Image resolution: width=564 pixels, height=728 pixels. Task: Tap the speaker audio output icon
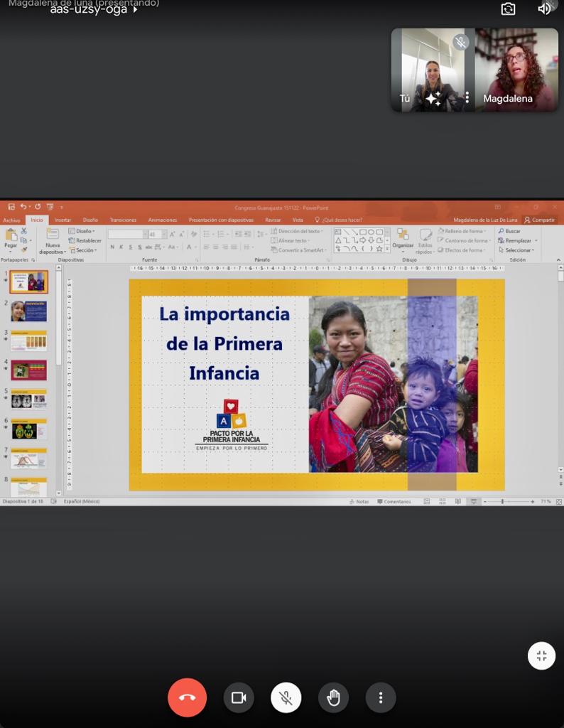tap(545, 9)
